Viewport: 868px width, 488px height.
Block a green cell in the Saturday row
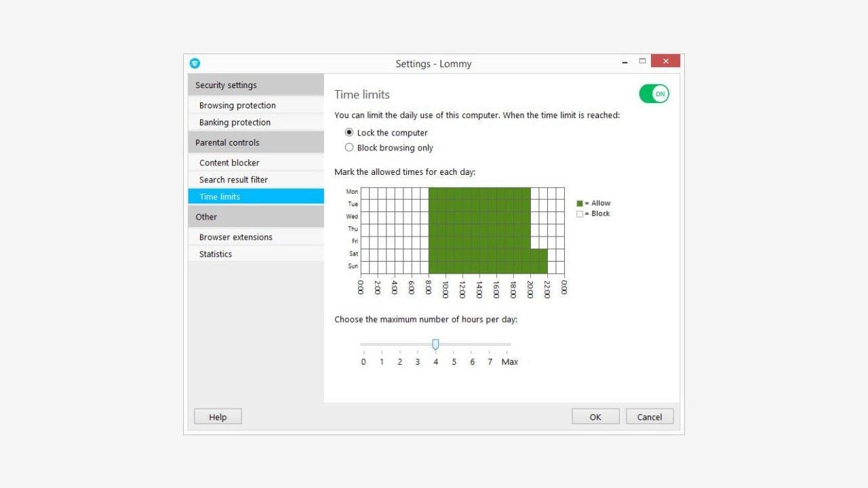[x=475, y=253]
